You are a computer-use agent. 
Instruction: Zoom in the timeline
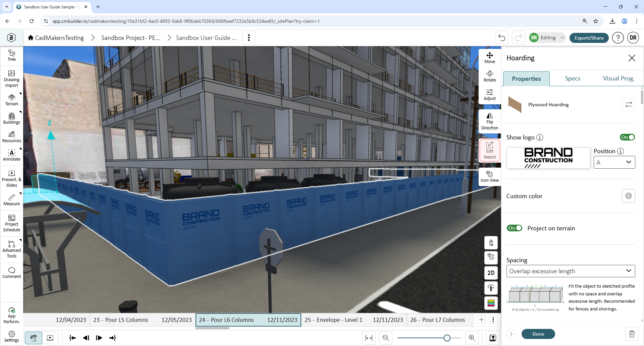(x=472, y=338)
